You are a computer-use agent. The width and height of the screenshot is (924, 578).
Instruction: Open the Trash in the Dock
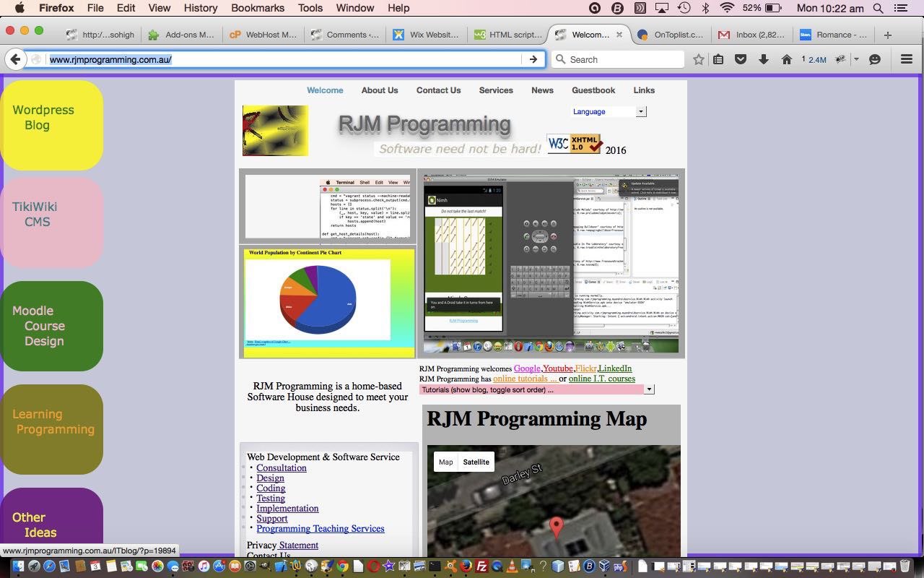point(905,567)
